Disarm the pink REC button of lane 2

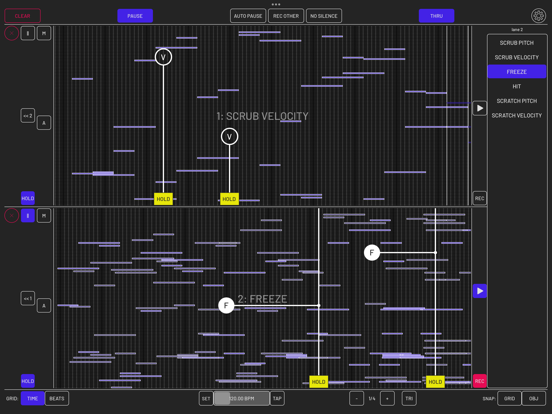[479, 381]
